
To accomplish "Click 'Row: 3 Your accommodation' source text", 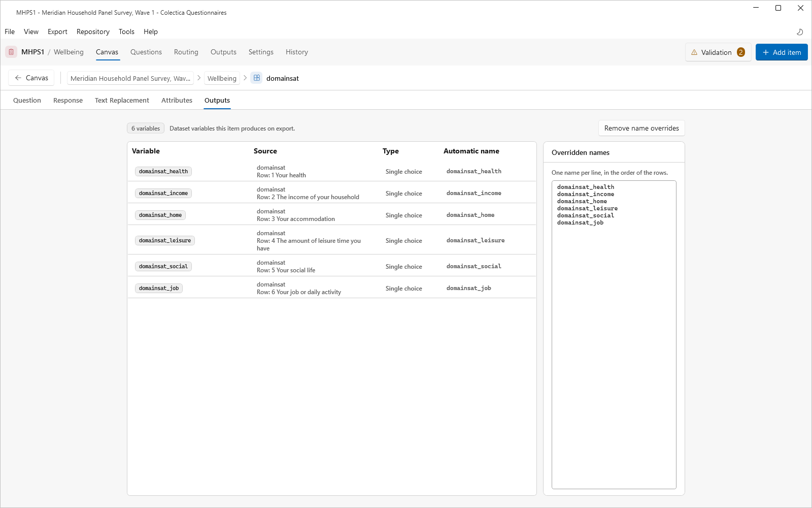I will [296, 219].
